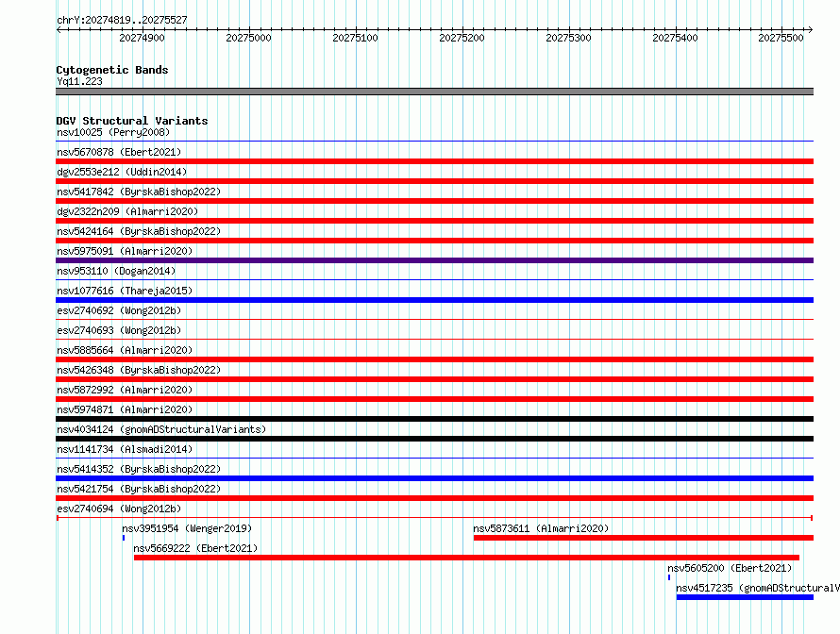Click ruler position 20275000
Screen dimensions: 840x634
point(248,38)
